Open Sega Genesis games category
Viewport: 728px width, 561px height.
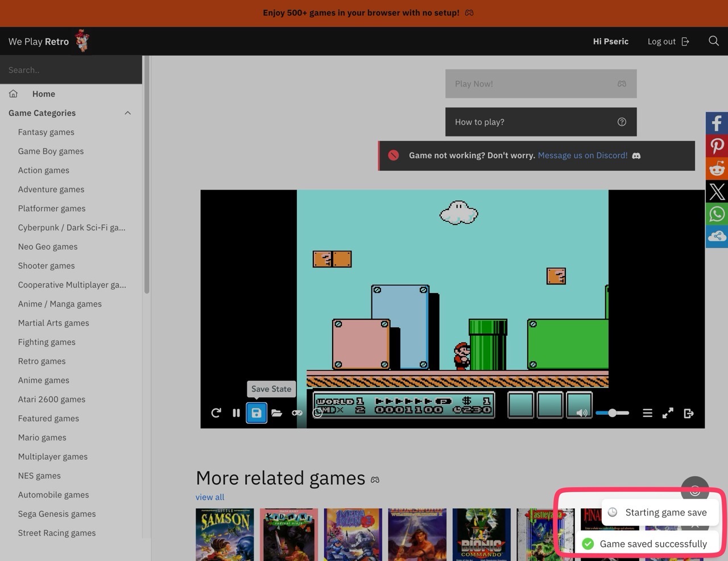(57, 514)
